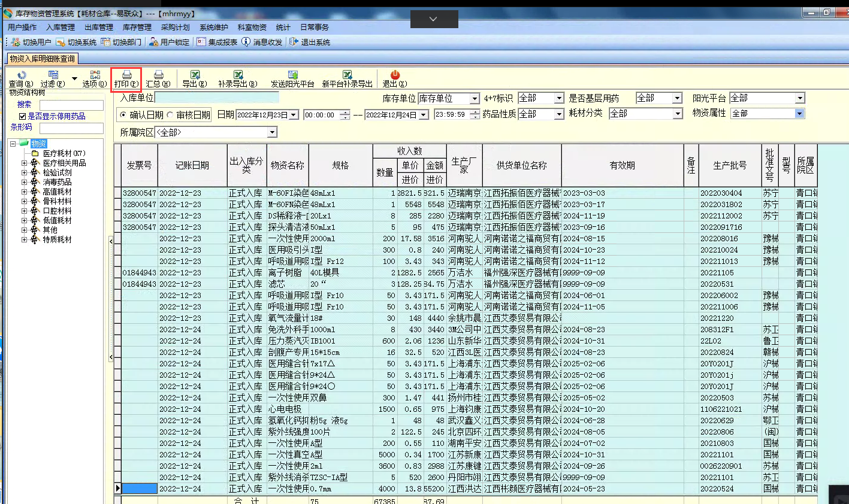Click the 生产批号 column header
This screenshot has width=849, height=504.
click(730, 165)
